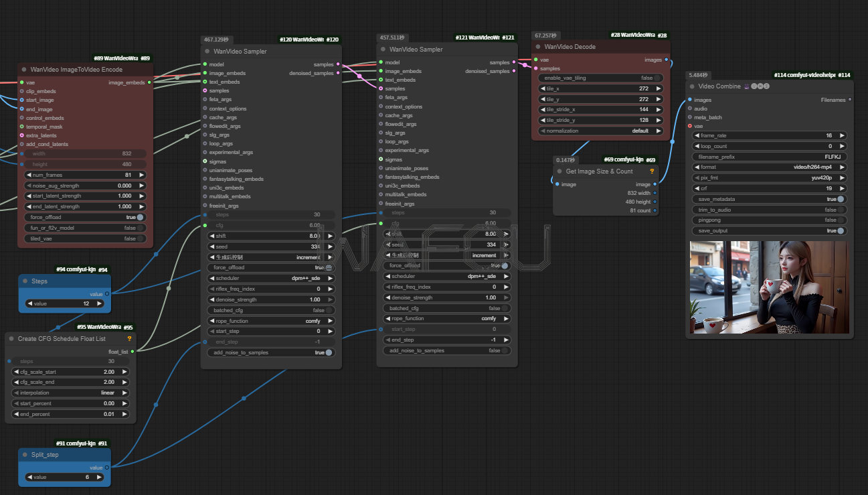Click the audio input port on Video Combine
Screen dimensions: 868x495
(x=689, y=109)
